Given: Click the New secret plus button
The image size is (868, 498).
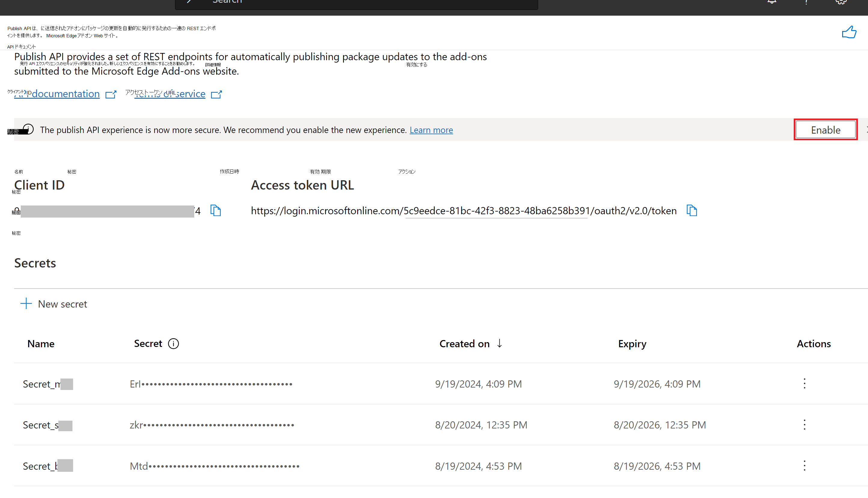Looking at the screenshot, I should point(26,304).
